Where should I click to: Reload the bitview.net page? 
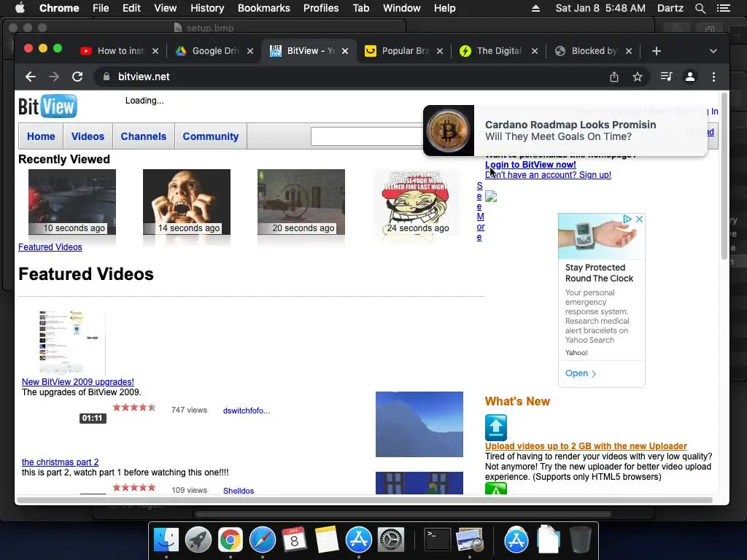[77, 77]
